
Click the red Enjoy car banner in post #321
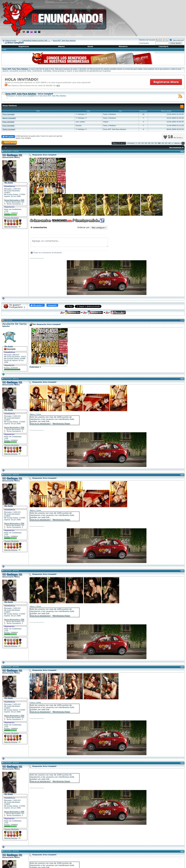tap(107, 278)
